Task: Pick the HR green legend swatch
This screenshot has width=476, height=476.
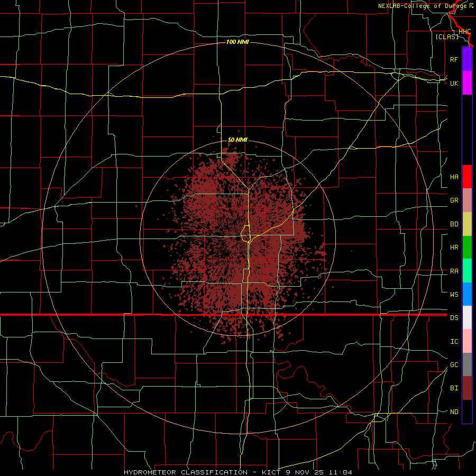Action: (467, 248)
